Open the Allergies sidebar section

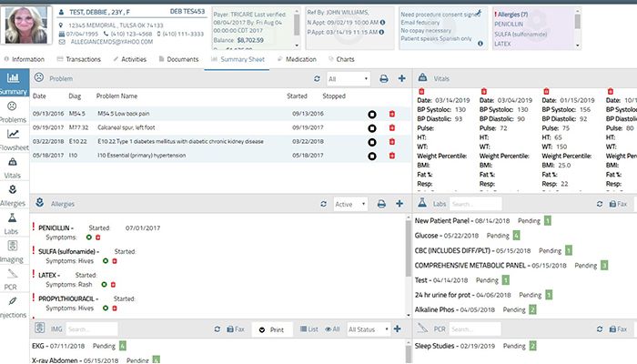[x=13, y=196]
